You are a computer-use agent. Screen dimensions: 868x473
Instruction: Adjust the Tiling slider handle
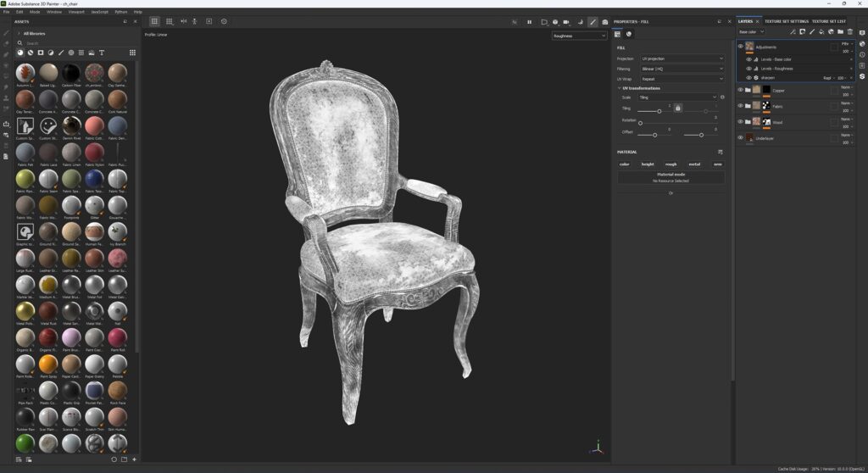click(x=659, y=111)
